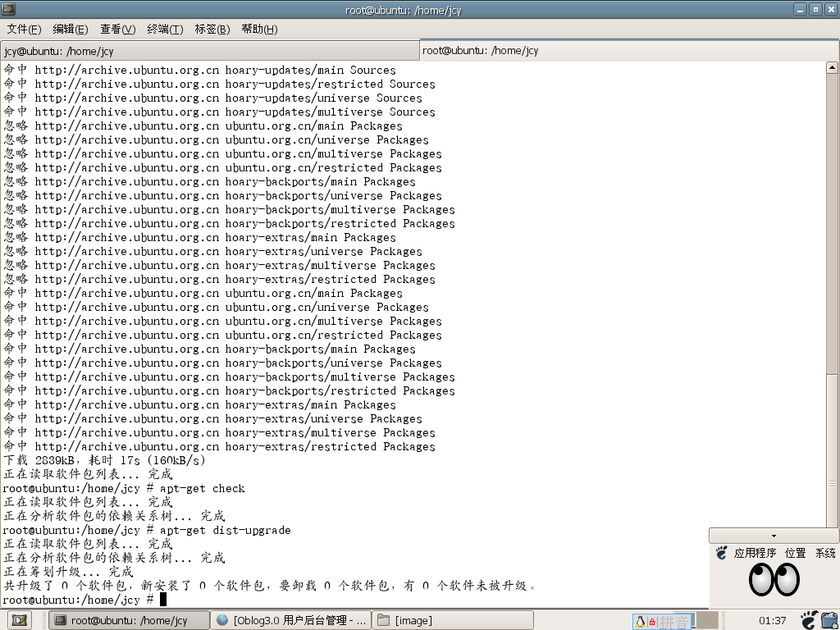Expand the panel drawer arrow above 应用程序
The image size is (840, 630).
pos(774,535)
